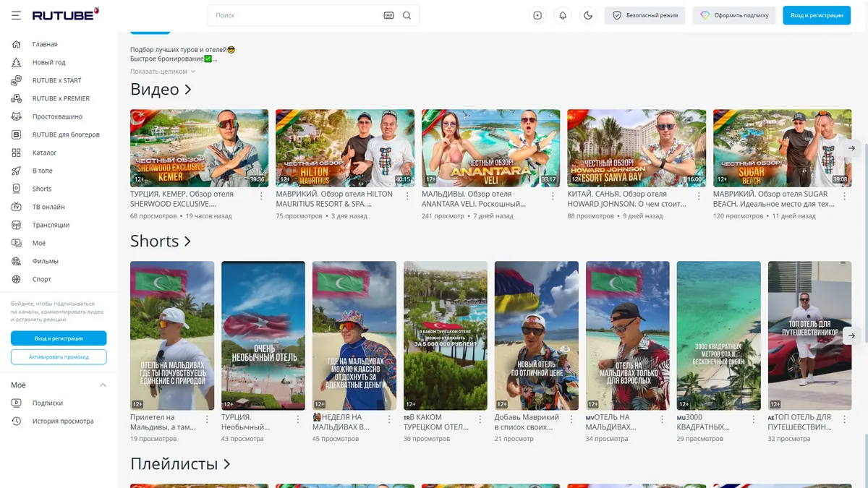This screenshot has height=488, width=868.
Task: Open options menu for HOWARD JOHNSON video
Action: (x=699, y=196)
